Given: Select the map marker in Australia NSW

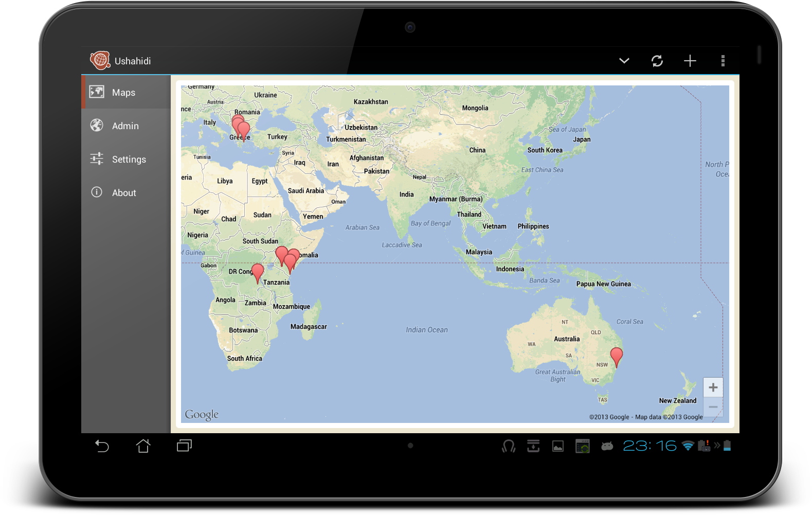Looking at the screenshot, I should (x=617, y=357).
